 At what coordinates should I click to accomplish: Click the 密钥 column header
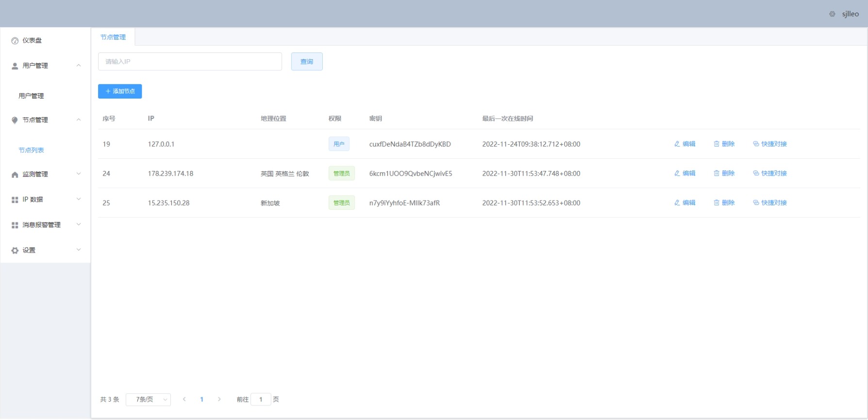[376, 118]
